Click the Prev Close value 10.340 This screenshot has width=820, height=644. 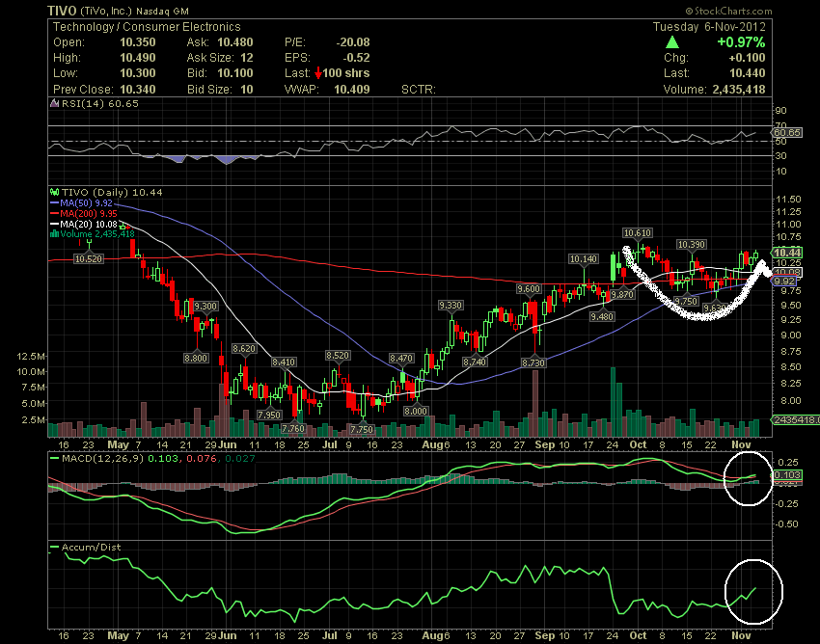(x=138, y=90)
